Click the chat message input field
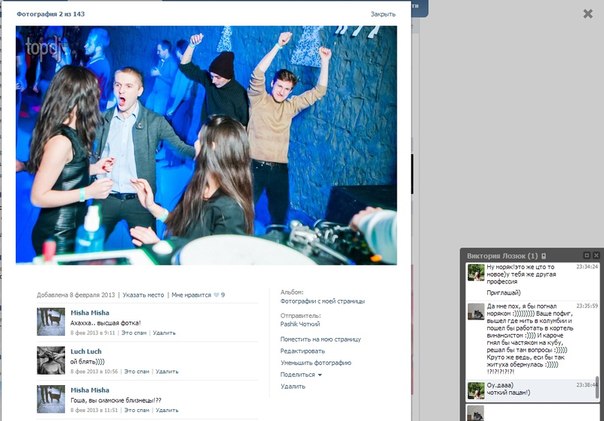604x421 pixels. [535, 412]
